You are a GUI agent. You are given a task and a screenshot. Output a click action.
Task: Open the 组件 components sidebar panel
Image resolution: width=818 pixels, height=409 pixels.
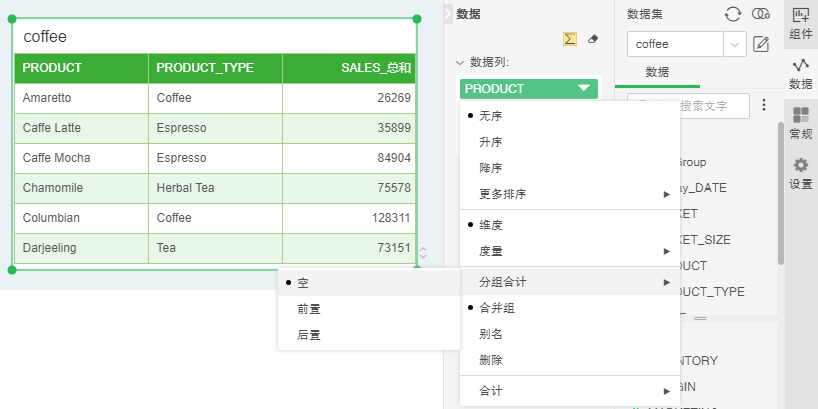(x=800, y=22)
